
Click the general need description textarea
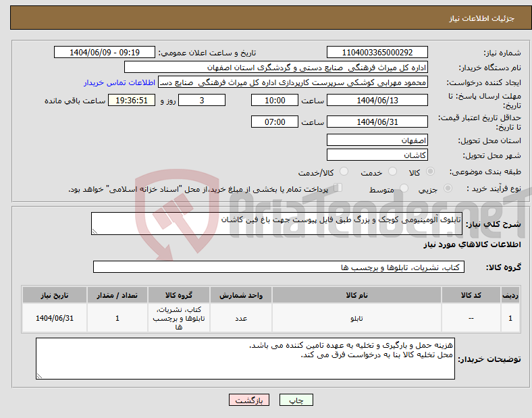277,224
